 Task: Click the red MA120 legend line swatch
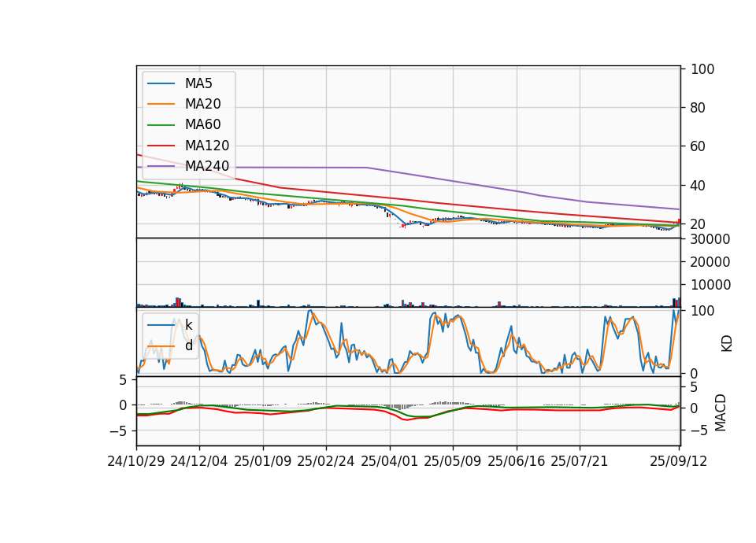pyautogui.click(x=161, y=146)
